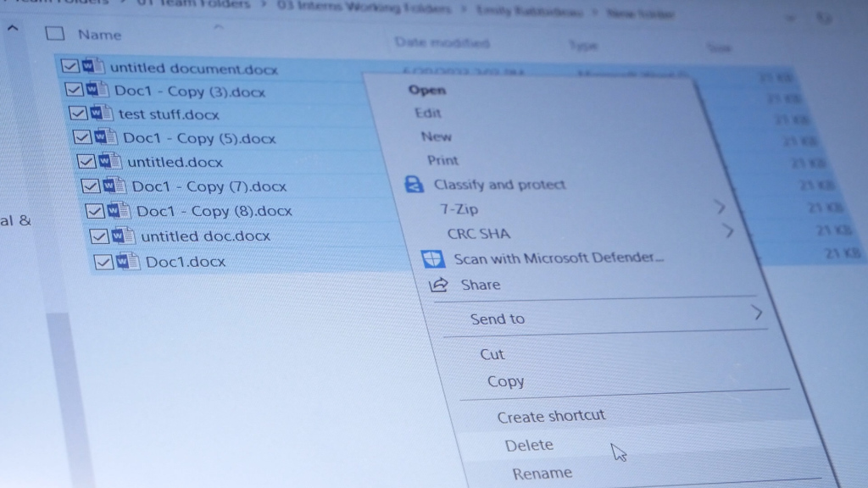Choose Delete from the context menu
This screenshot has width=868, height=488.
529,445
